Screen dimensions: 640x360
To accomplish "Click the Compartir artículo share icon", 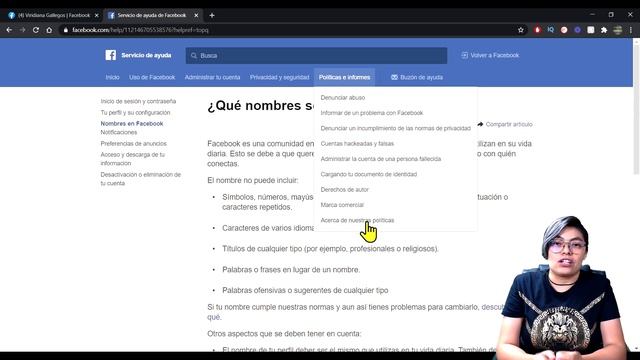I will [480, 124].
